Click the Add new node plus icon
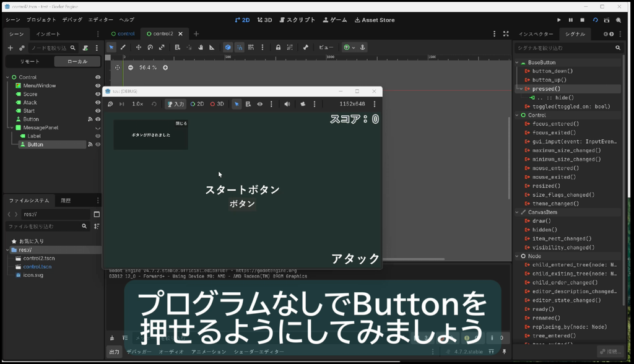Screen dimensions: 634x364 click(x=10, y=48)
